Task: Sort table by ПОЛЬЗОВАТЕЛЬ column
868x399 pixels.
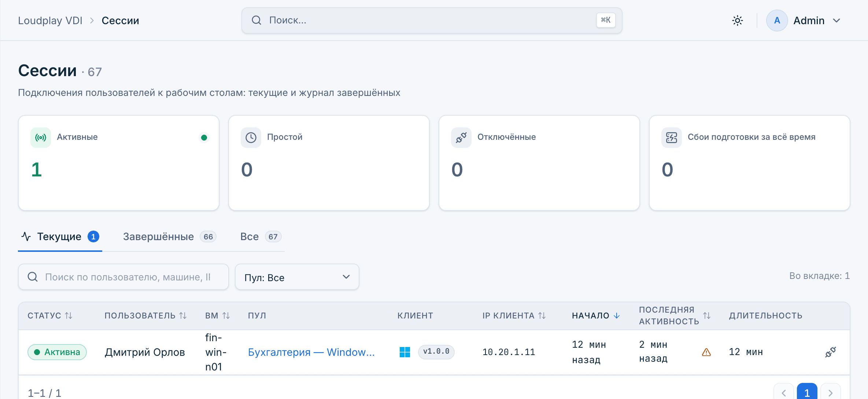Action: pyautogui.click(x=145, y=316)
